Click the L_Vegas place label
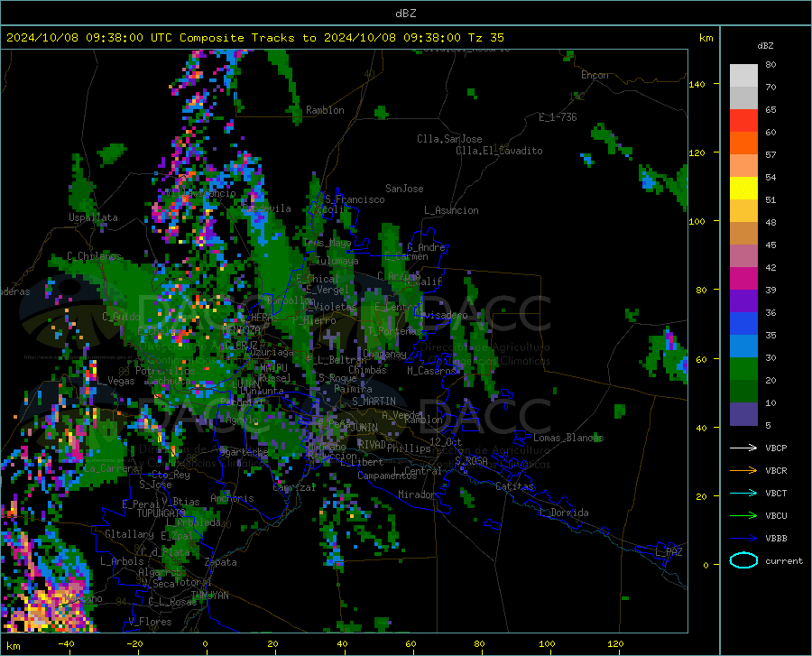Viewport: 812px width, 656px height. click(x=116, y=381)
